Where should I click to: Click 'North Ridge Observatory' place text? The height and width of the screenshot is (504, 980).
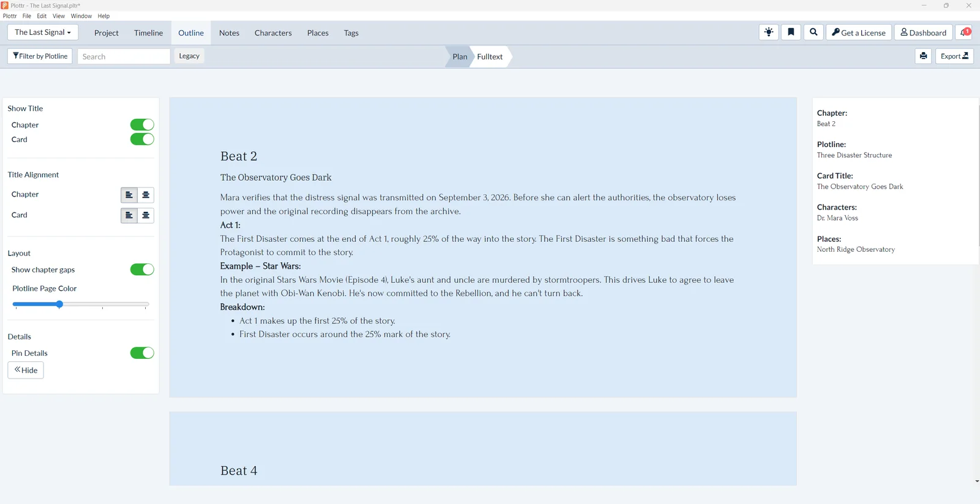(x=856, y=250)
